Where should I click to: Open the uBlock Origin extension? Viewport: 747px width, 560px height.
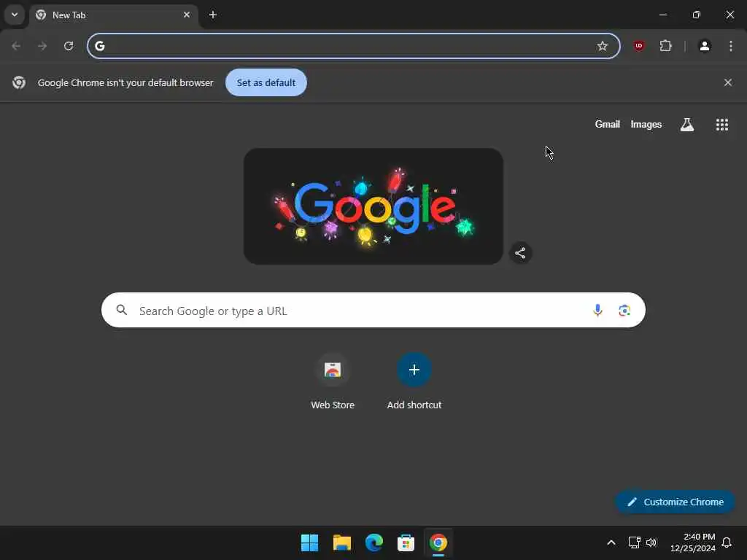[639, 46]
